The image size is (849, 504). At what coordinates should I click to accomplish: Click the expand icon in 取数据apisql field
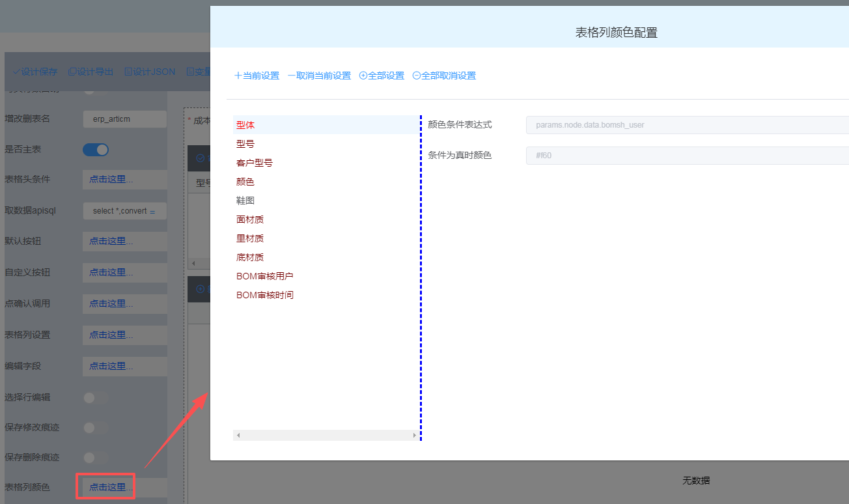pyautogui.click(x=153, y=212)
